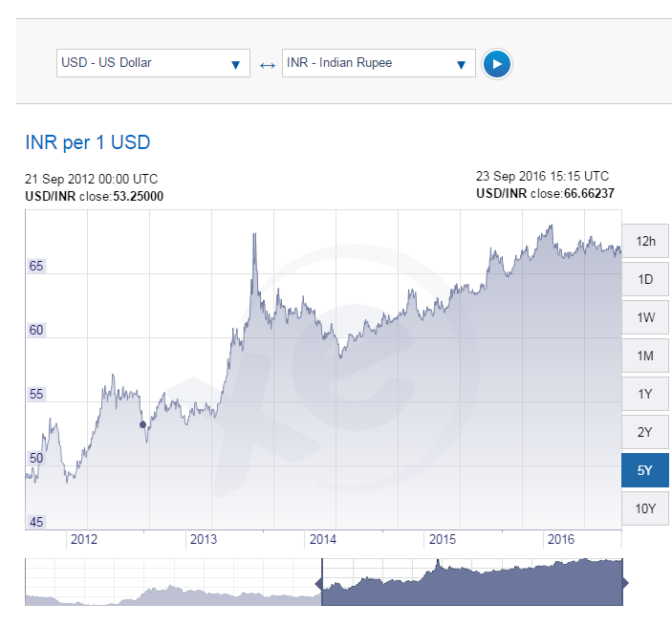
Task: Open the INR - Indian Rupee dropdown
Action: (379, 63)
